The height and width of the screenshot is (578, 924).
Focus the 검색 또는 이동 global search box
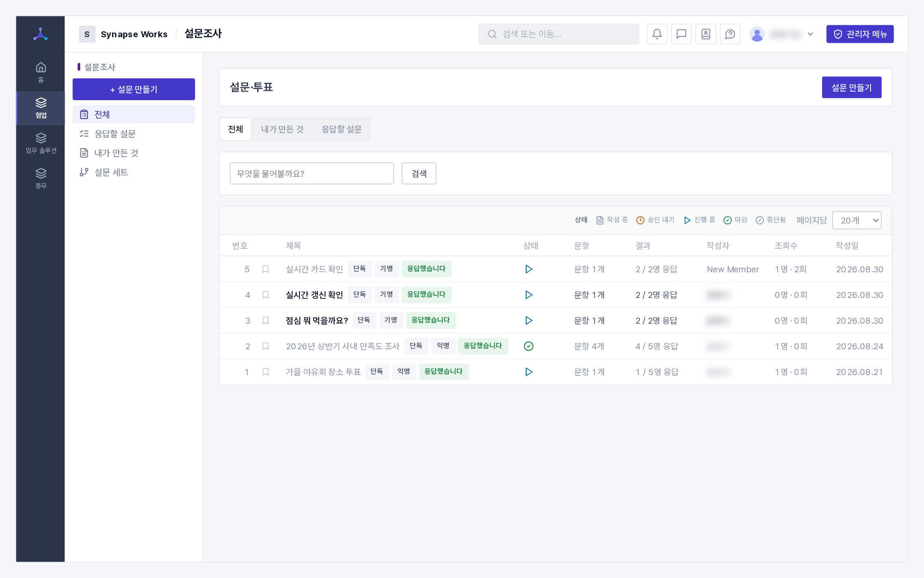point(559,34)
